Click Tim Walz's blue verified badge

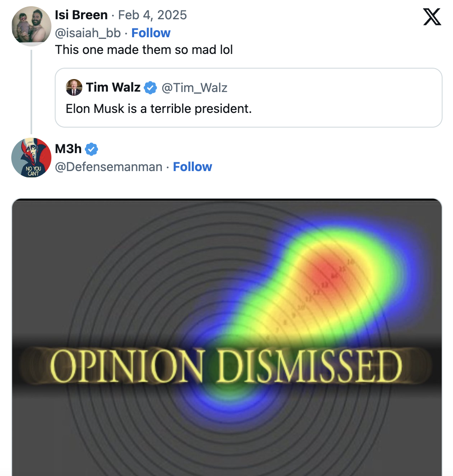[x=150, y=88]
